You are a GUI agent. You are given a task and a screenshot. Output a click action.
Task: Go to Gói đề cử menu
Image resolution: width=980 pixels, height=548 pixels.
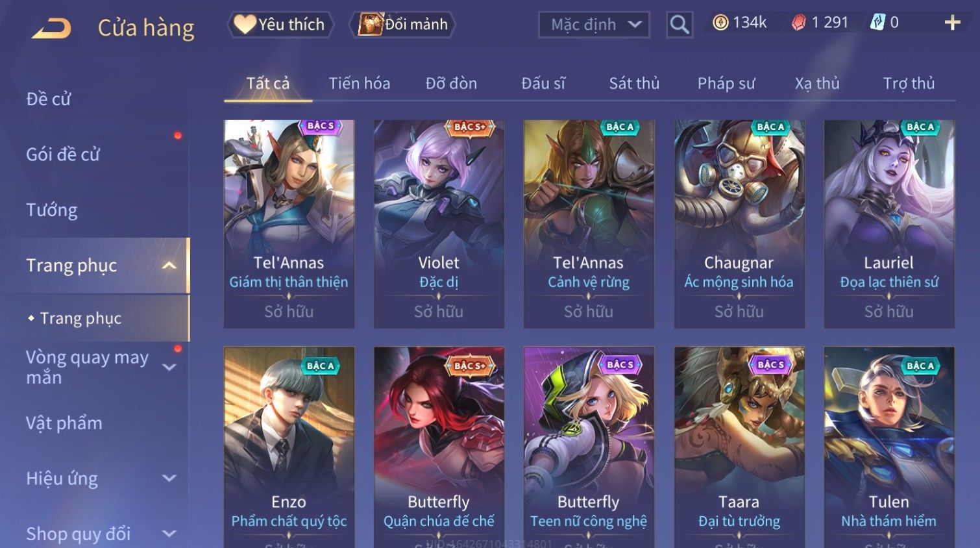63,155
